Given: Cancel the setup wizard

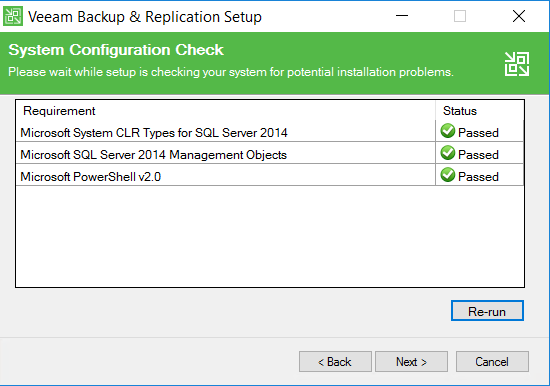Looking at the screenshot, I should [492, 361].
